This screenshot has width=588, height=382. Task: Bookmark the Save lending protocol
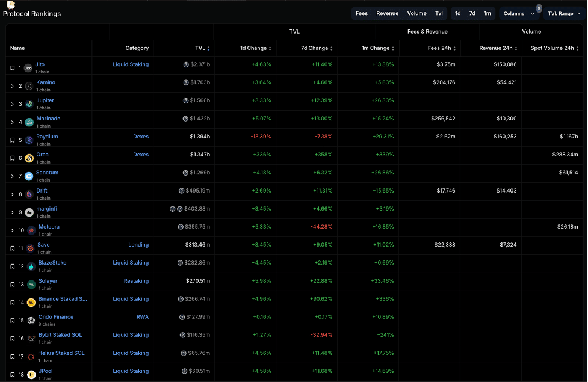point(13,248)
